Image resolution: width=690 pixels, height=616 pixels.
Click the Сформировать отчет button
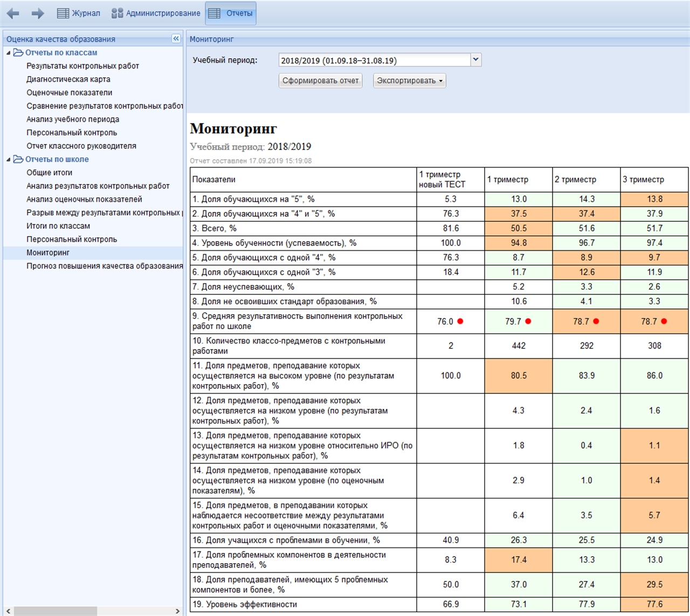pos(320,80)
